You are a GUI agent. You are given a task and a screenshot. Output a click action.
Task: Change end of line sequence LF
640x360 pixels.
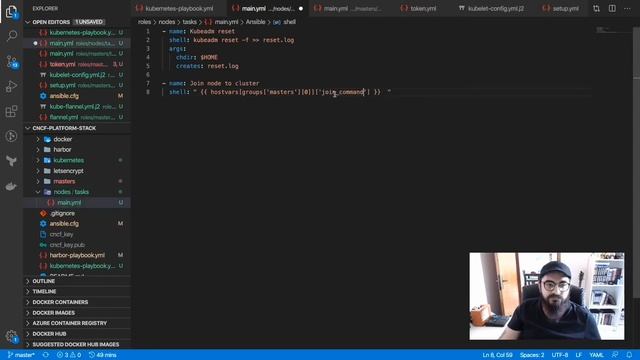pyautogui.click(x=578, y=355)
